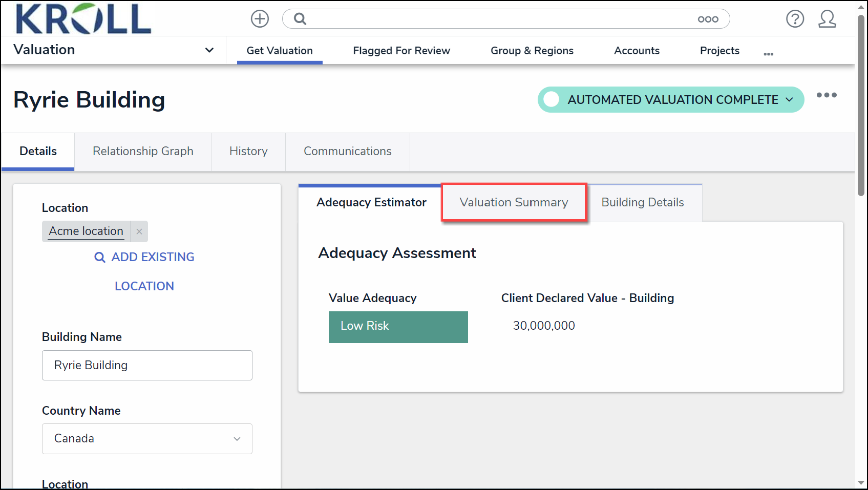Screen dimensions: 868x490
Task: Open Flagged For Review tab
Action: point(401,51)
